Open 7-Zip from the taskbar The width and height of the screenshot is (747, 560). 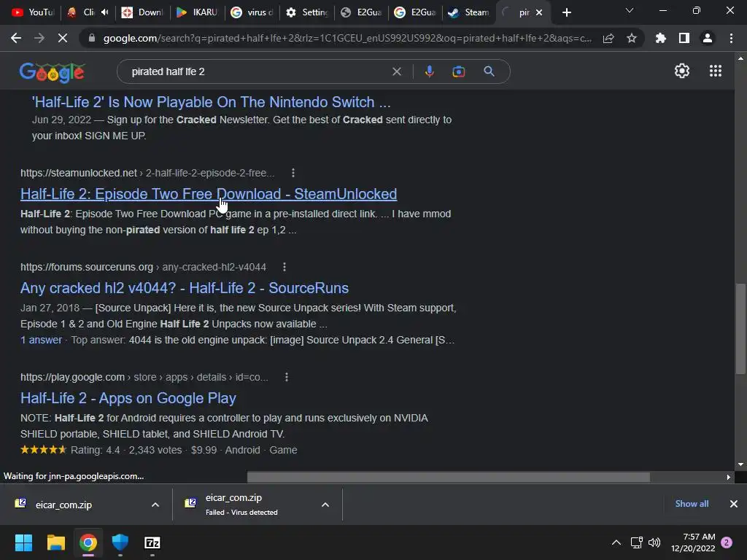pos(152,542)
